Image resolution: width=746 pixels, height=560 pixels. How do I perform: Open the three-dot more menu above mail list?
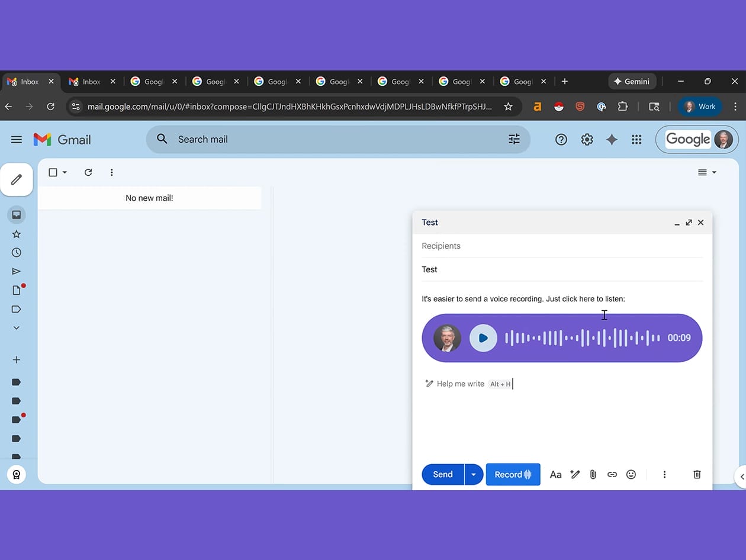[111, 172]
